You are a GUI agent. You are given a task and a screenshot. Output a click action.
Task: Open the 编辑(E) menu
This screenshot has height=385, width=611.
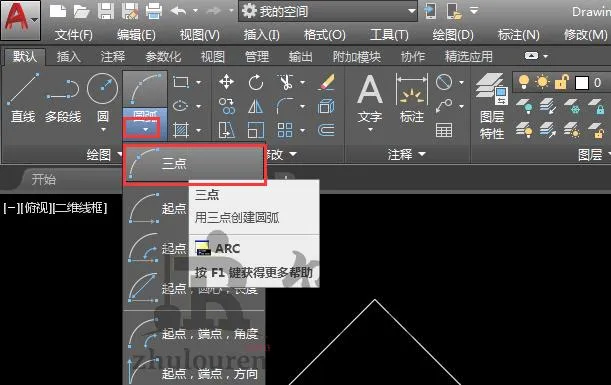point(136,35)
